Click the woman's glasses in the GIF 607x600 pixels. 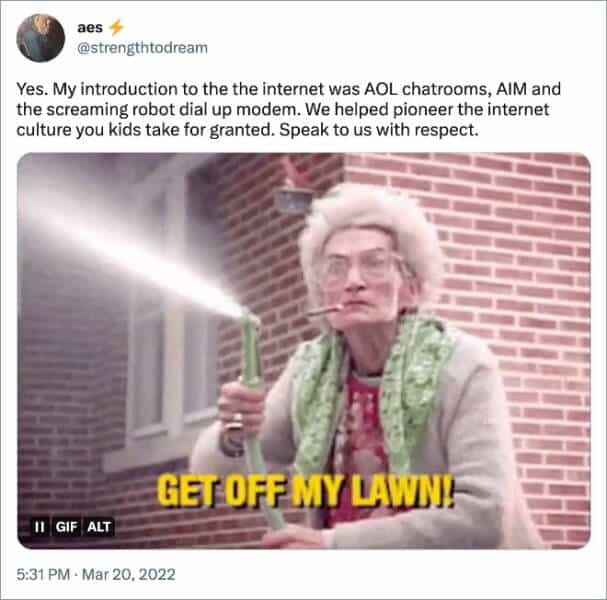click(x=364, y=266)
